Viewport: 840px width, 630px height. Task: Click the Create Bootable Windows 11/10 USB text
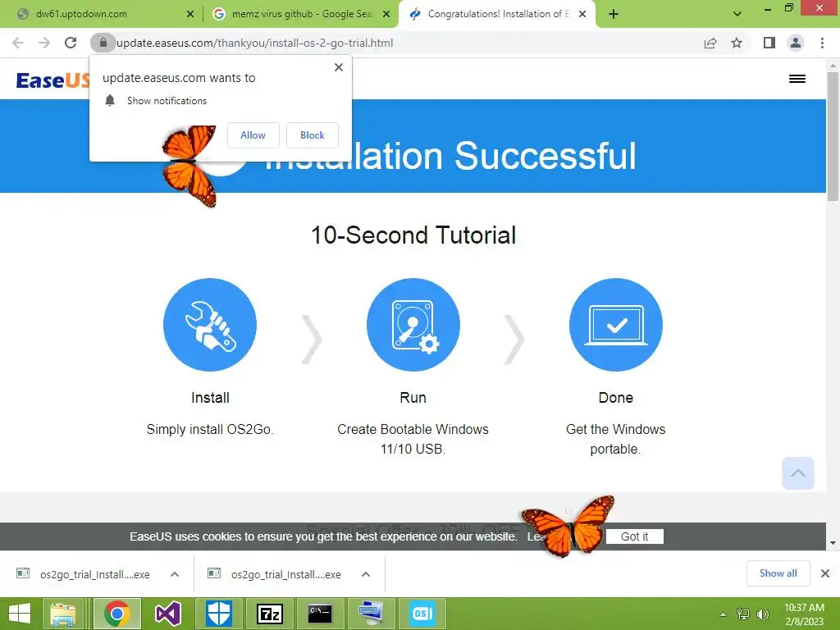point(413,439)
